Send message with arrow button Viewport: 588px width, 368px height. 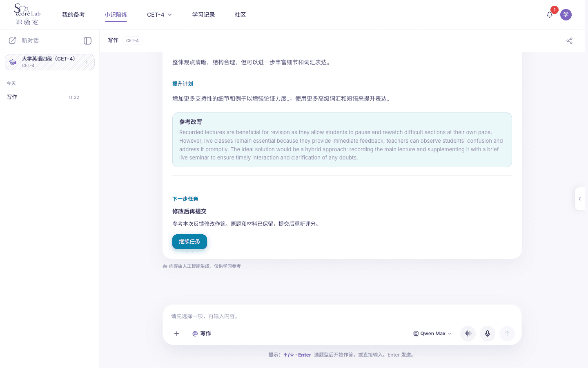click(x=507, y=334)
